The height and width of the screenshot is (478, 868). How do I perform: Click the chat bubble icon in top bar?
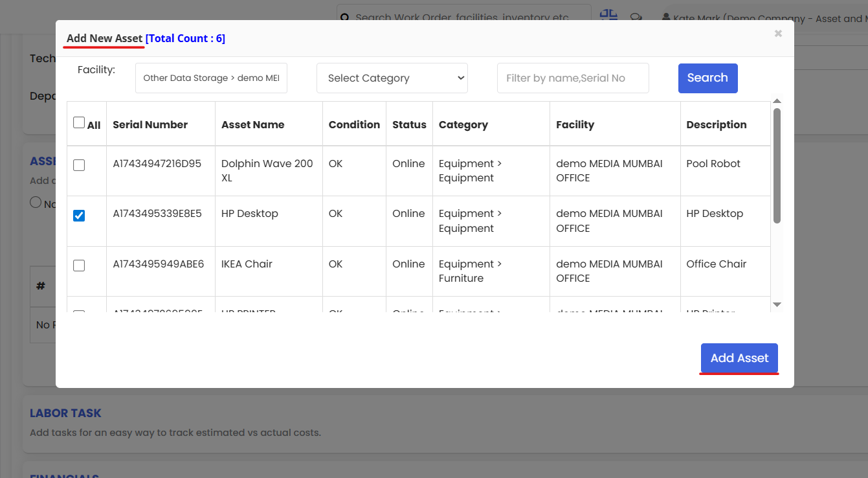pyautogui.click(x=636, y=17)
